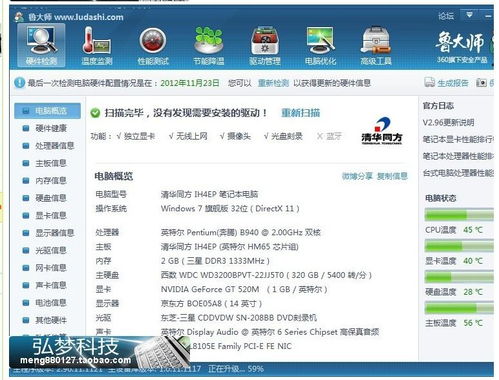
Task: Click the 重新检测 re-detect link
Action: click(273, 83)
